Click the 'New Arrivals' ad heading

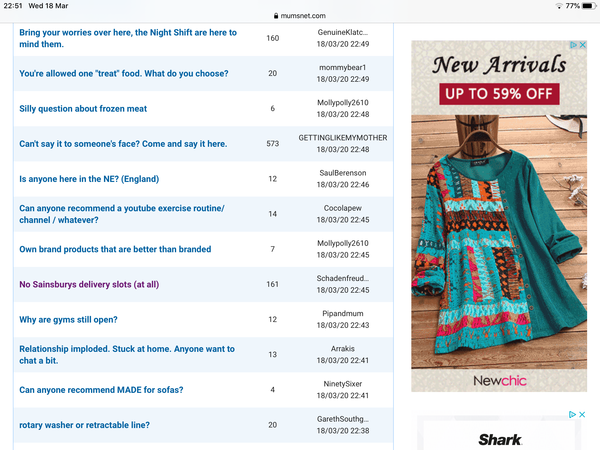[499, 64]
